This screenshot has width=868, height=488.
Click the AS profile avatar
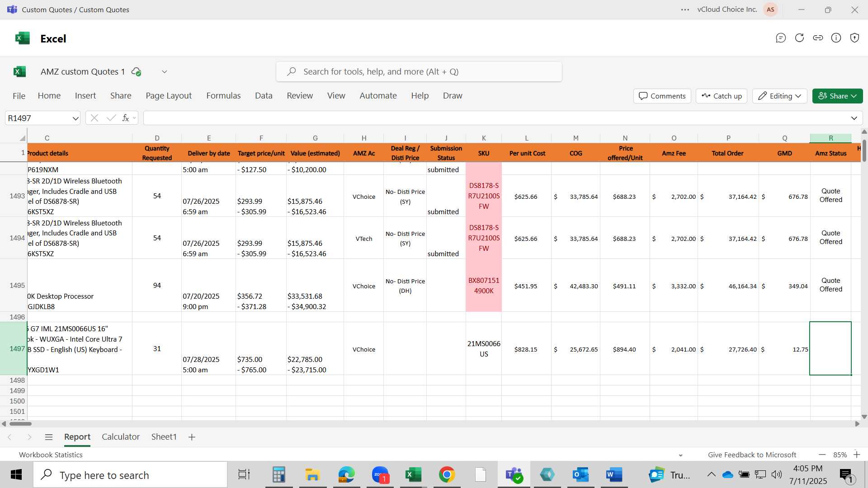(770, 9)
